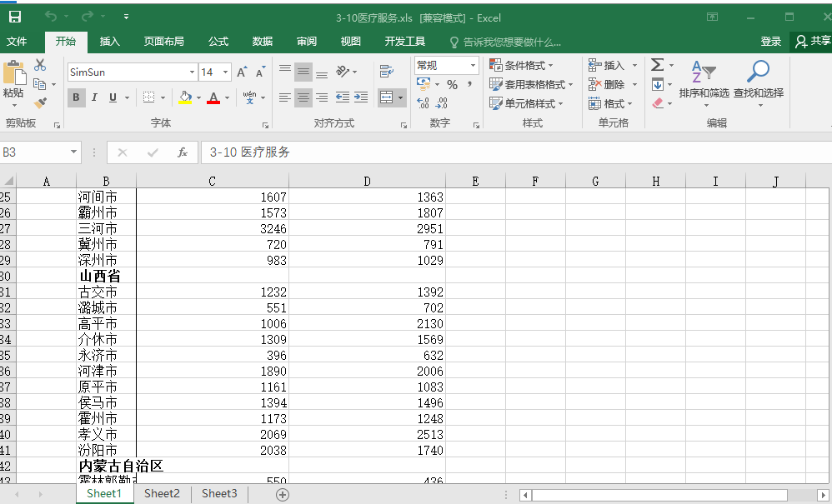Switch to 页面布局 Page Layout tab
Screen dimensions: 832x504
click(x=164, y=42)
